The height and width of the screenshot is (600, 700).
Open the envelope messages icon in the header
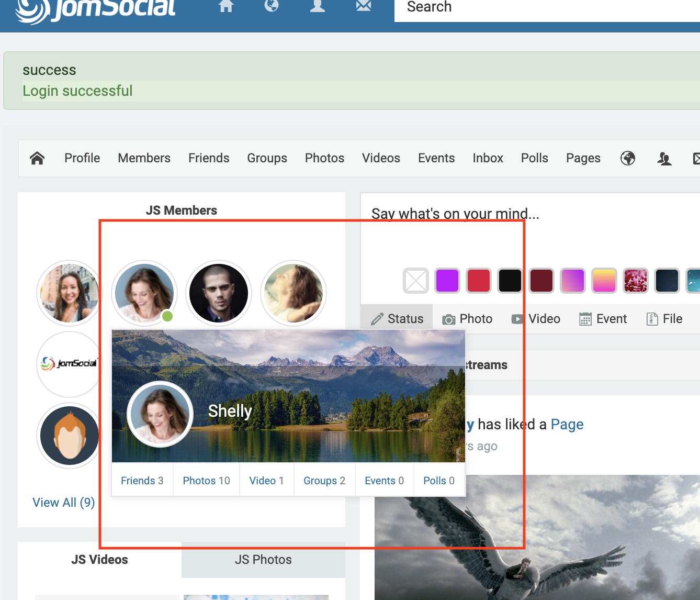pos(363,6)
